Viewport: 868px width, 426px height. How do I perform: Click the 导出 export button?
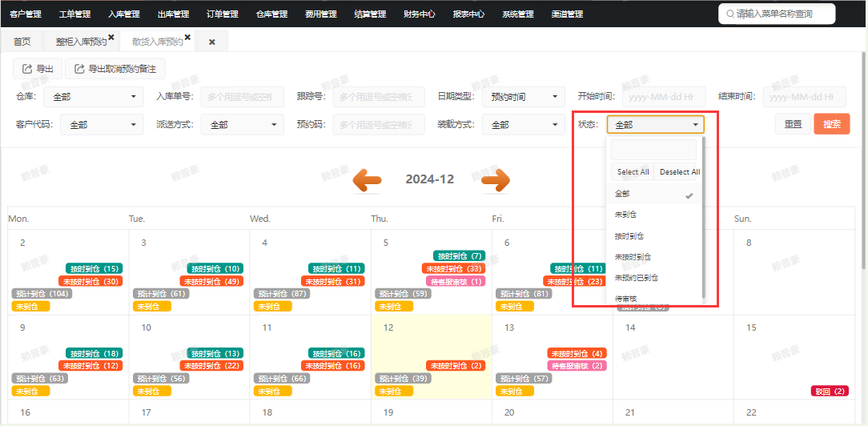click(38, 69)
